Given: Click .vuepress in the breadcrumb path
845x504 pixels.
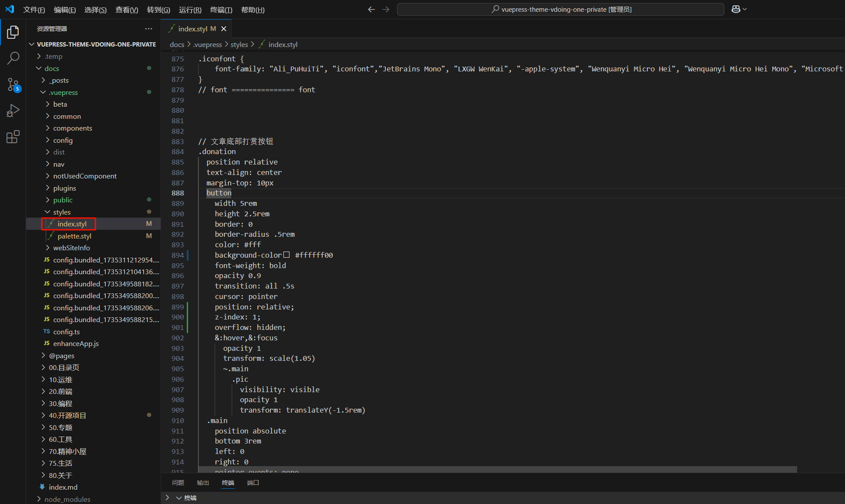Looking at the screenshot, I should tap(208, 44).
